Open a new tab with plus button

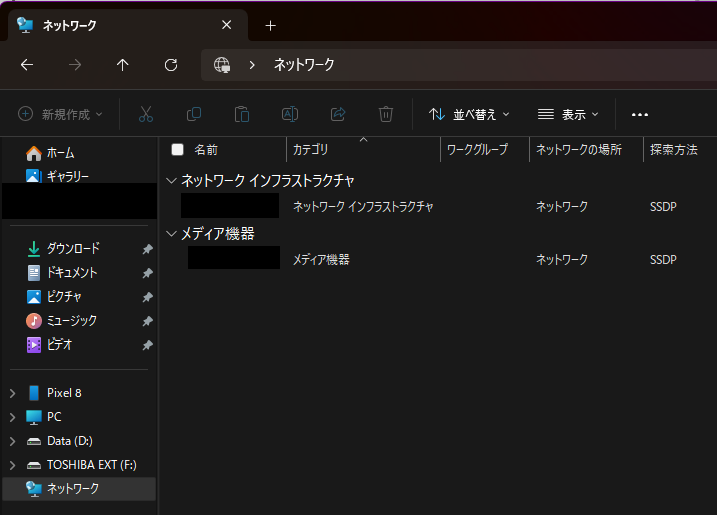[270, 26]
